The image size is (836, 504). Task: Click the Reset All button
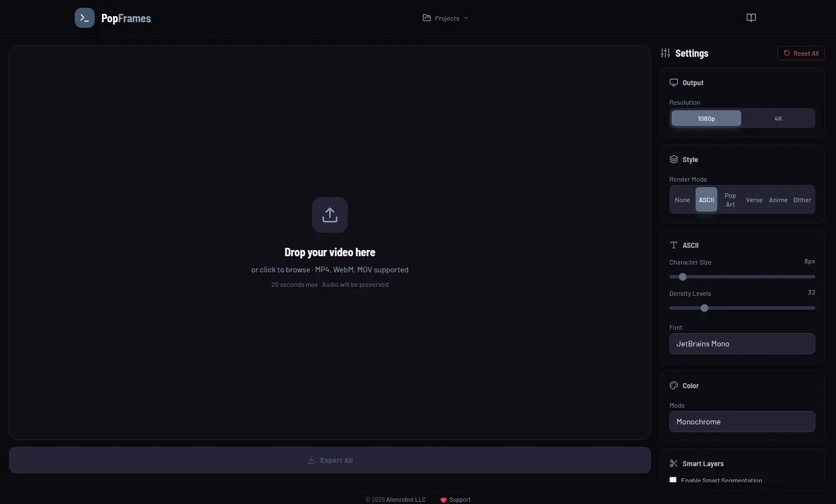coord(801,53)
